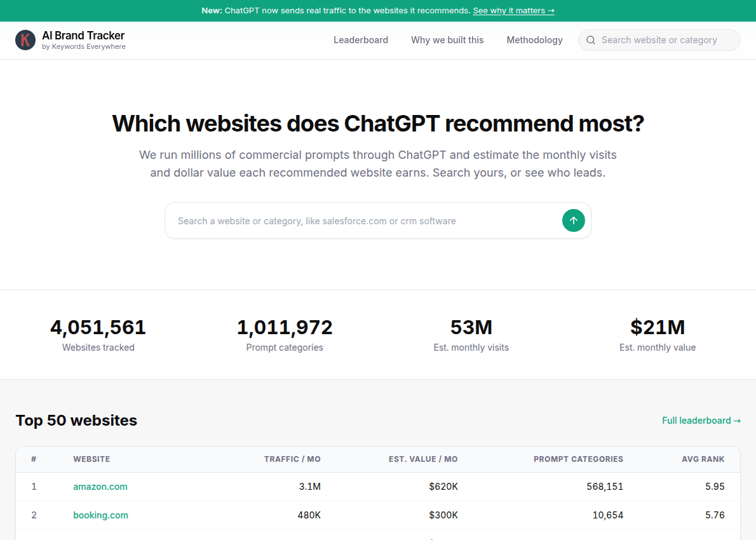Click booking.com's $300K value cell
This screenshot has width=756, height=540.
coord(443,515)
